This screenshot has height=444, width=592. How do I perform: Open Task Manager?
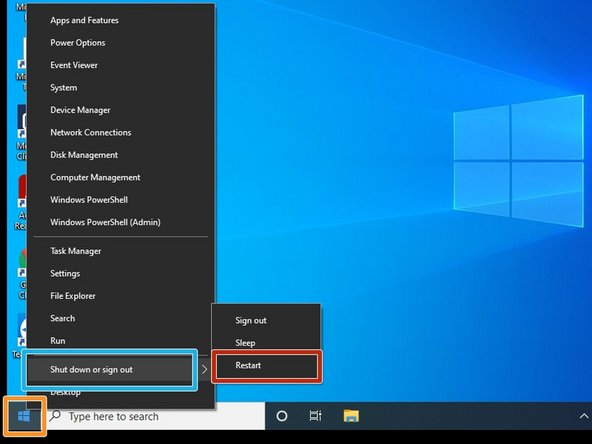tap(121, 251)
